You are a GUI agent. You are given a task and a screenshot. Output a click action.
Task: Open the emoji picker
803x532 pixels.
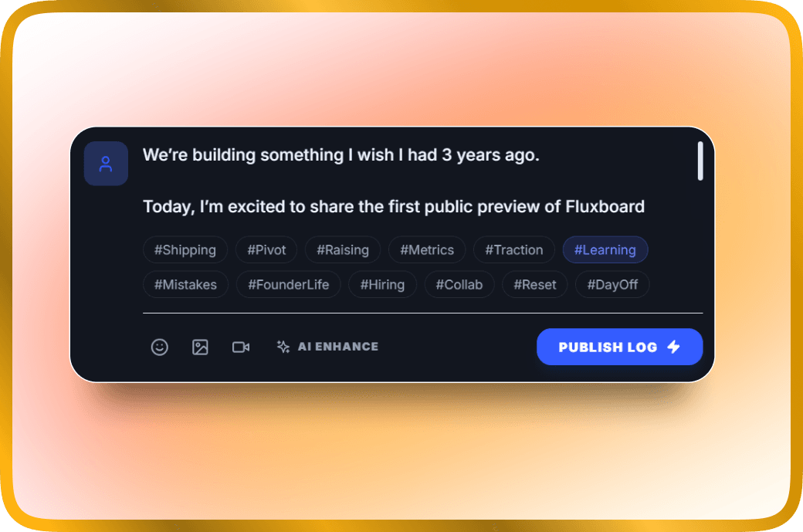[159, 347]
